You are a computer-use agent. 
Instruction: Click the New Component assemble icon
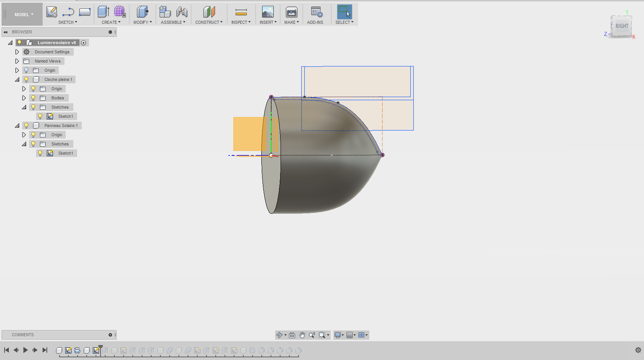click(165, 12)
